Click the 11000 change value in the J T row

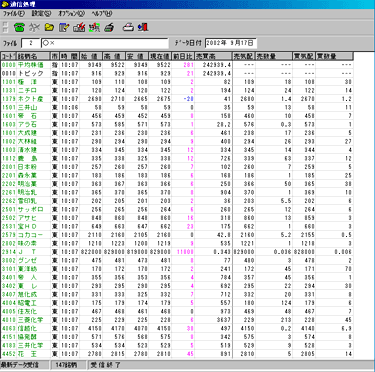click(185, 252)
